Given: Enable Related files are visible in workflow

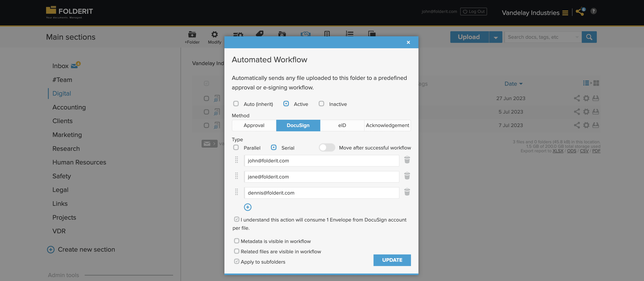Looking at the screenshot, I should coord(237,251).
